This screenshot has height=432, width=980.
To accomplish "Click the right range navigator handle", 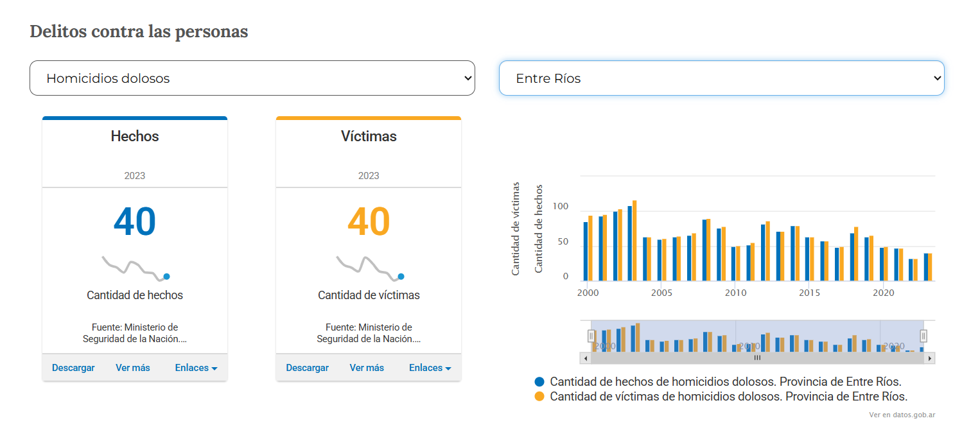I will pos(923,336).
